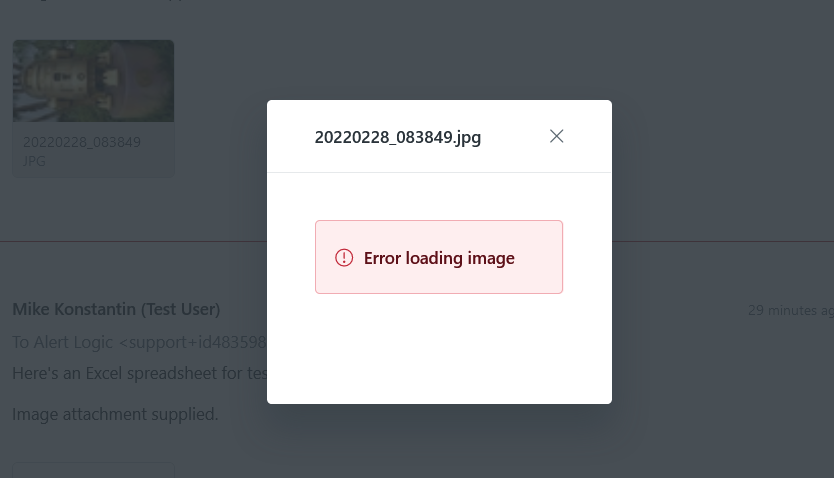
Task: Click the 'Error loading image' alert text
Action: [439, 258]
